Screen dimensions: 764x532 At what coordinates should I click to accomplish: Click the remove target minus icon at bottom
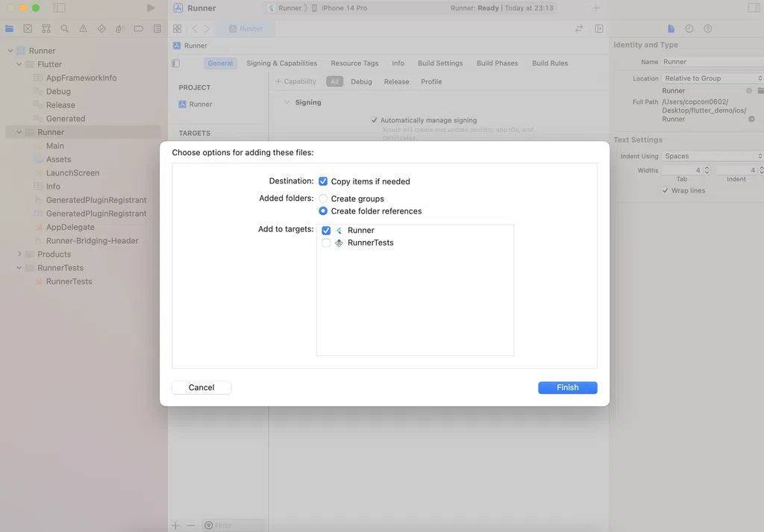[x=190, y=525]
